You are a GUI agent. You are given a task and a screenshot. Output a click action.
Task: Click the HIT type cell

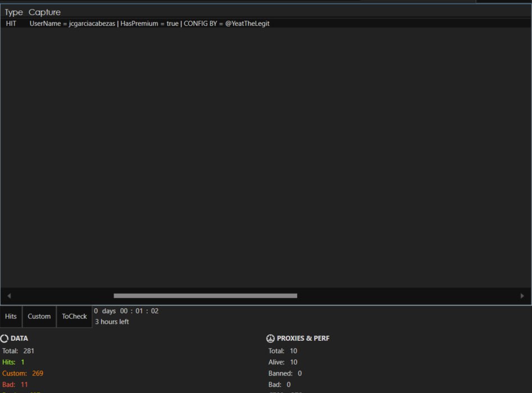[11, 24]
